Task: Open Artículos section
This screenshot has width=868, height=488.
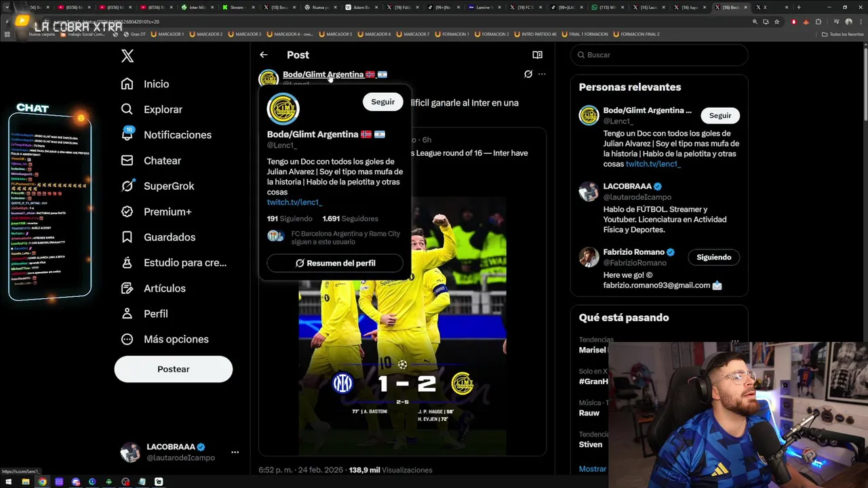Action: pyautogui.click(x=153, y=288)
